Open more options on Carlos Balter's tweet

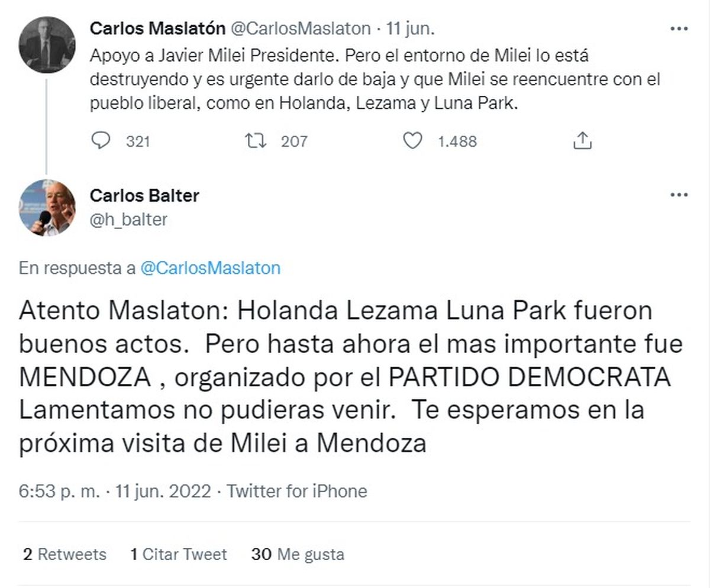678,195
